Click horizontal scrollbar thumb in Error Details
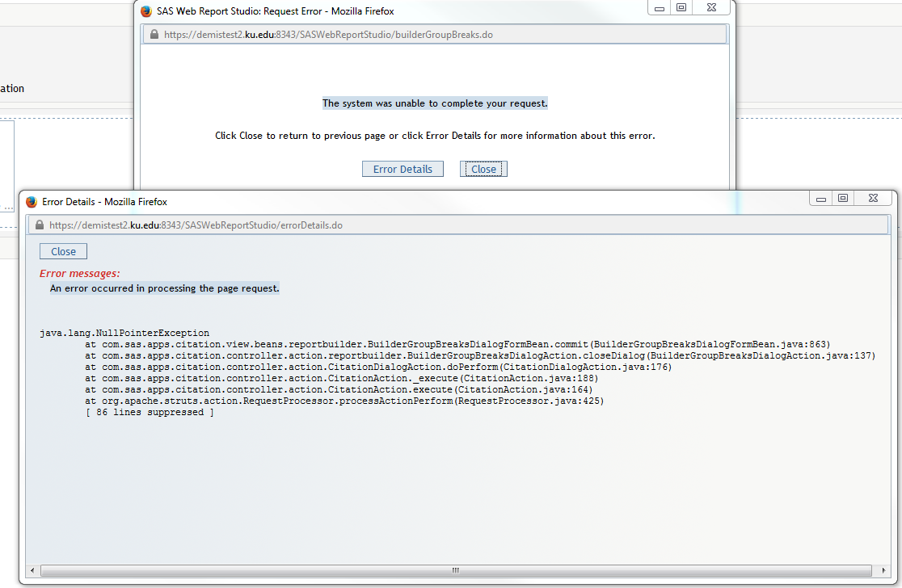Viewport: 902px width, 588px height. (456, 570)
